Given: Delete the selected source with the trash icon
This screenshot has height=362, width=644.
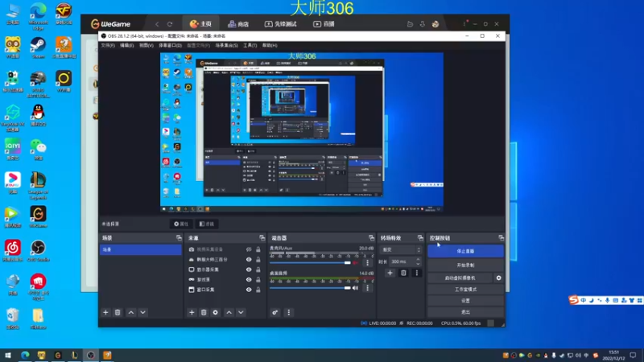Looking at the screenshot, I should [204, 312].
